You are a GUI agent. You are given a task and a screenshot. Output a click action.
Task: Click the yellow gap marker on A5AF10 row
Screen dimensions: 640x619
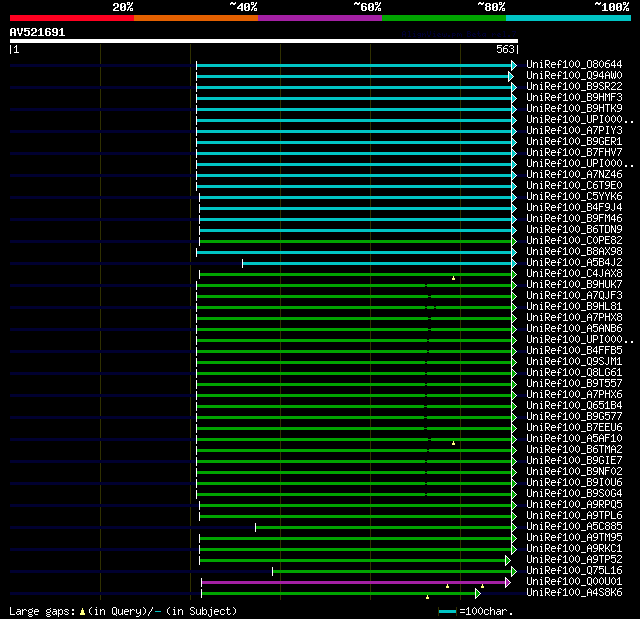point(453,443)
